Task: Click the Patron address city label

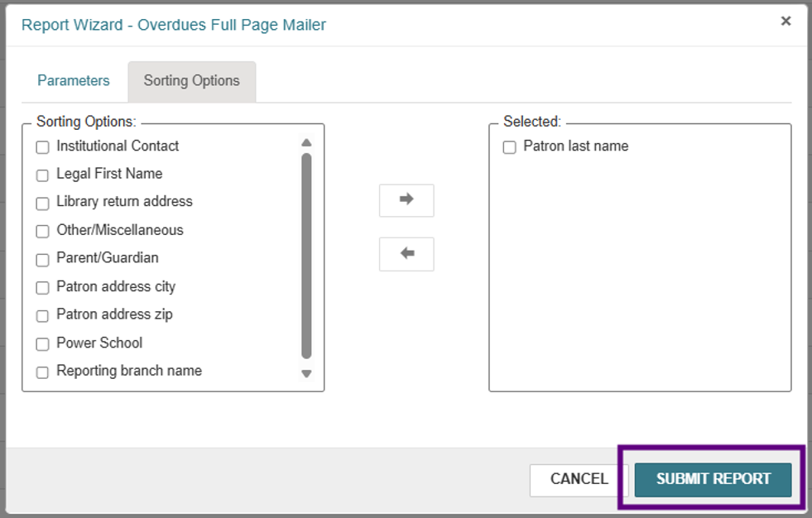Action: pos(116,286)
